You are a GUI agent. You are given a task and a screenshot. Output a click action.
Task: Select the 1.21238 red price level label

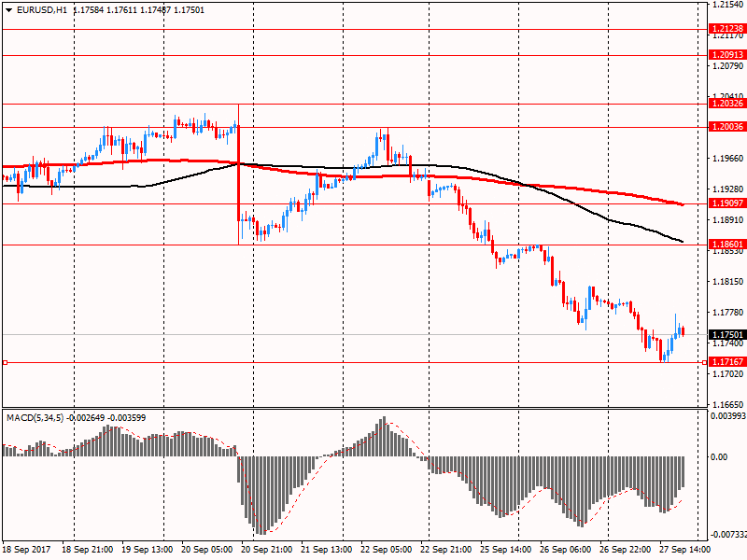727,29
